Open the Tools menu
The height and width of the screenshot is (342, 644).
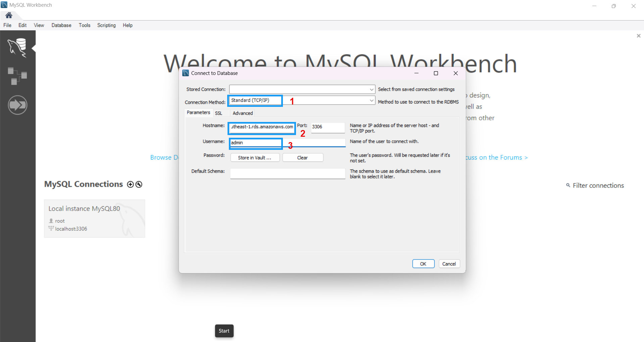tap(85, 25)
